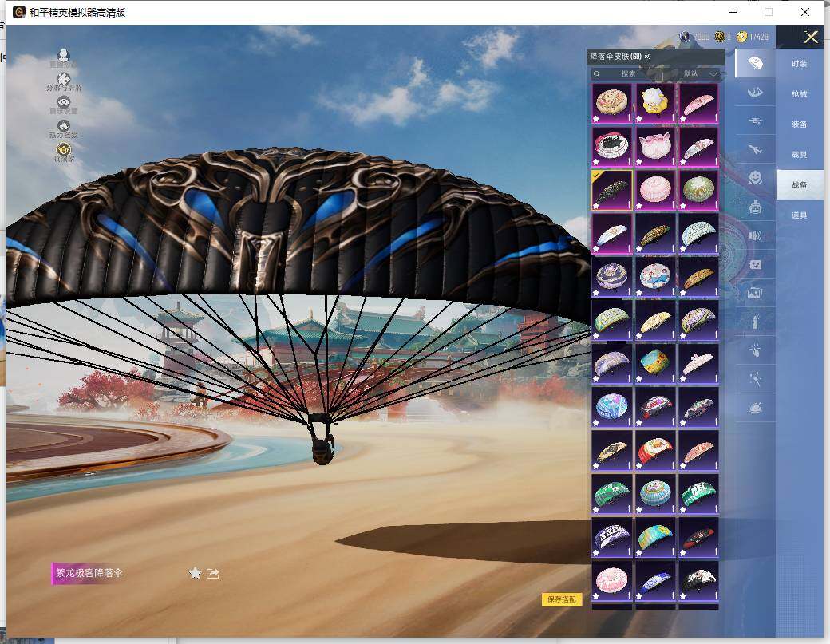Screen dimensions: 830x644
Task: Open the glider wings category icon
Action: click(x=755, y=92)
